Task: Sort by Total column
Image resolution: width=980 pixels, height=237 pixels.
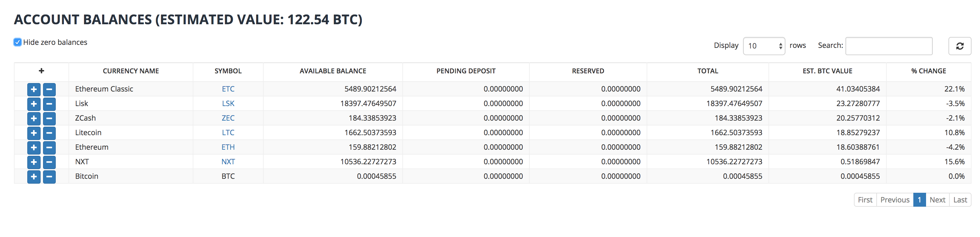Action: click(708, 71)
